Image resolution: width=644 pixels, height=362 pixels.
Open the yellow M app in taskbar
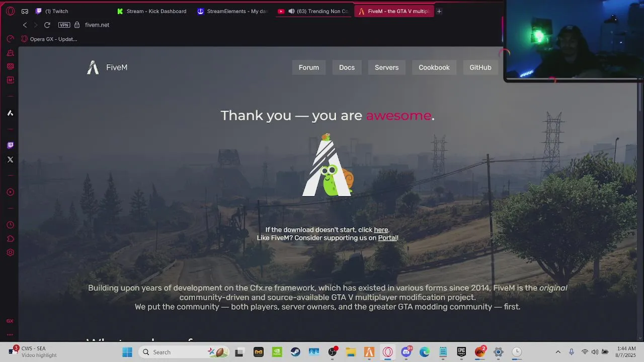click(258, 352)
